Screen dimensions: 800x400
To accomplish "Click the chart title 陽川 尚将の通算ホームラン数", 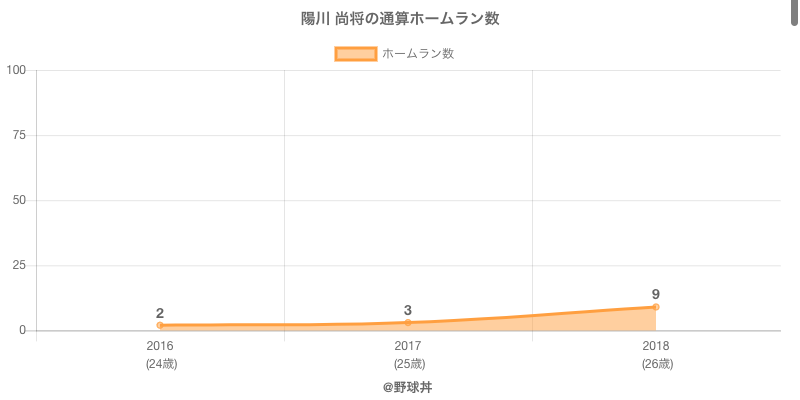I will (x=400, y=19).
